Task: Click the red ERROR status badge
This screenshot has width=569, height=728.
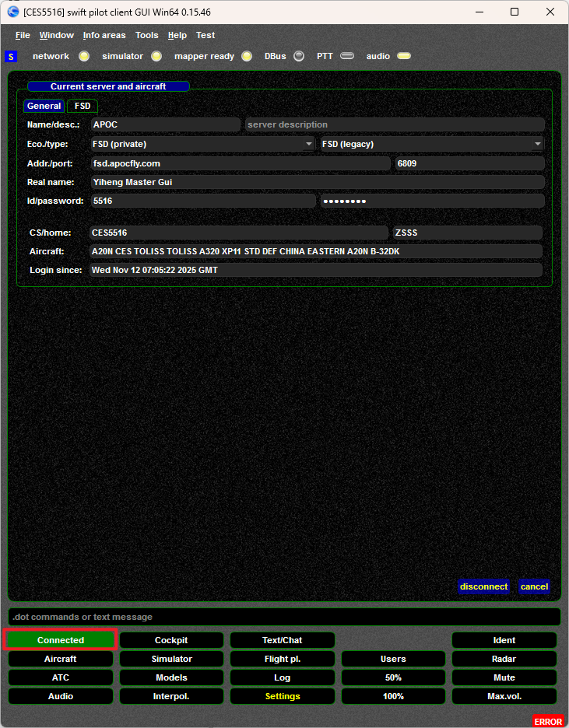Action: [548, 721]
